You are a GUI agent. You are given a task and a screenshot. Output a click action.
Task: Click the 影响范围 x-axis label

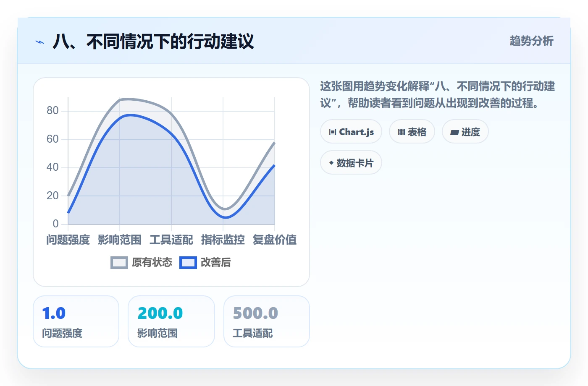coord(120,240)
